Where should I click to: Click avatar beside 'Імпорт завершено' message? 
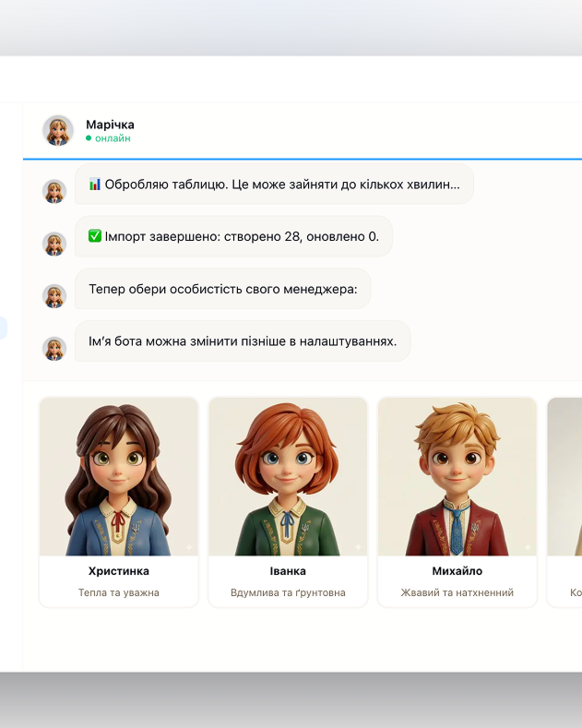pos(54,244)
